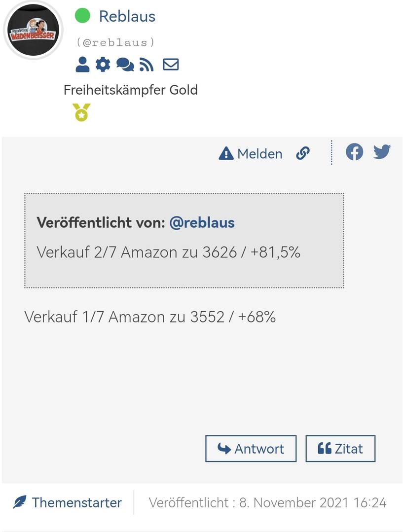The width and height of the screenshot is (404, 532).
Task: Share the post on Twitter
Action: [x=382, y=152]
